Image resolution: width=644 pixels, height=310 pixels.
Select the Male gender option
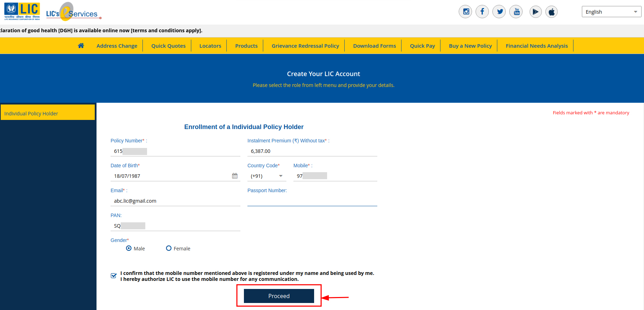click(129, 248)
